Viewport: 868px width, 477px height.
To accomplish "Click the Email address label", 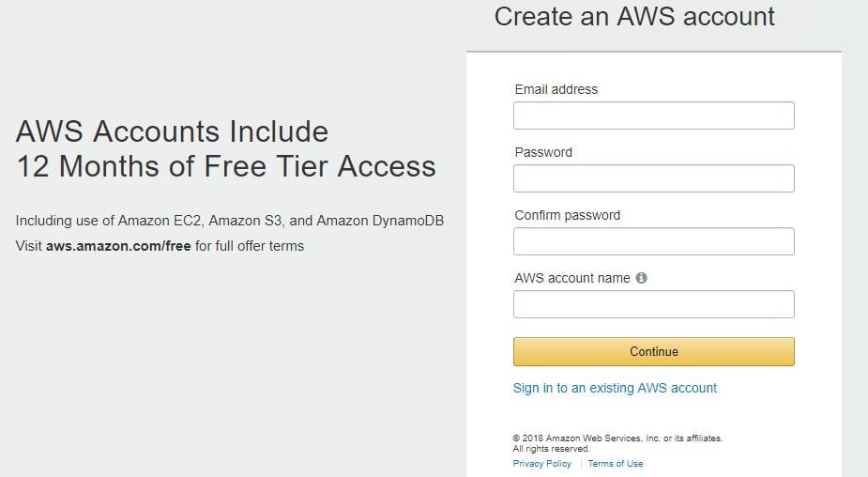I will pyautogui.click(x=556, y=89).
